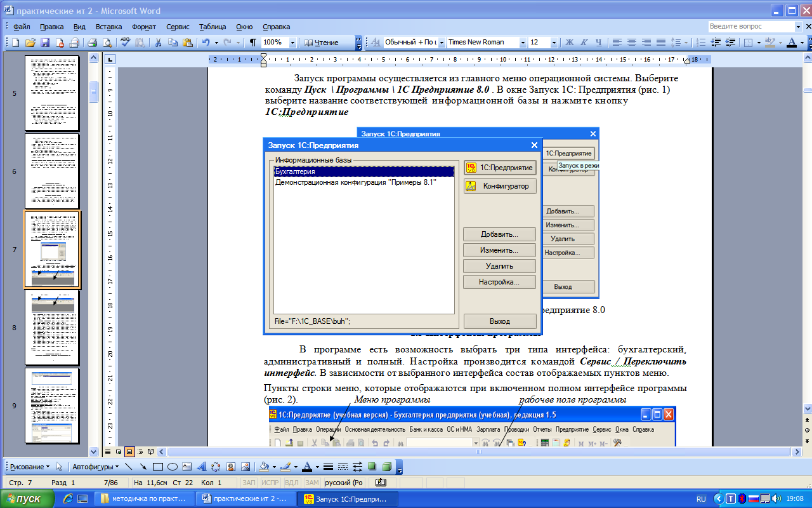Open the Сервис menu

[178, 27]
